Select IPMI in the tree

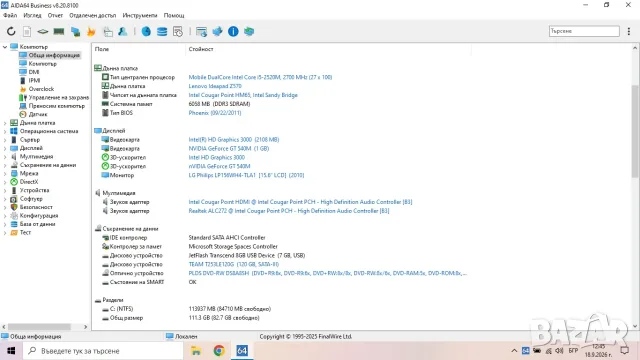tap(34, 80)
